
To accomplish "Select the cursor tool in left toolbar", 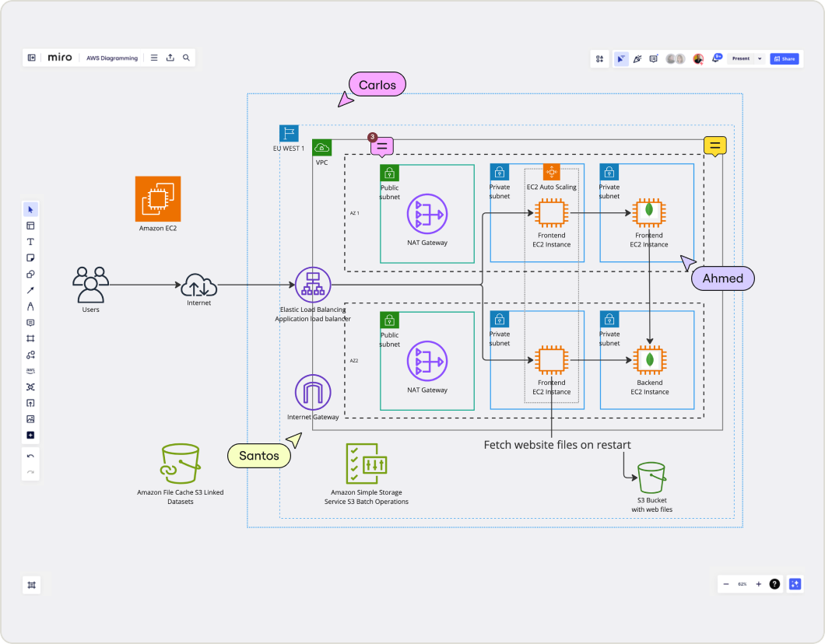I will click(30, 210).
